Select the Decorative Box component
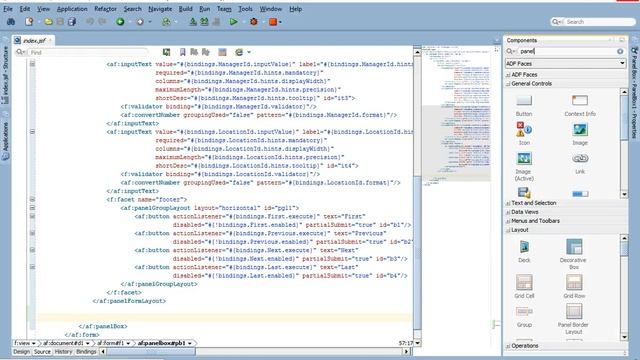This screenshot has height=360, width=640. coord(573,254)
